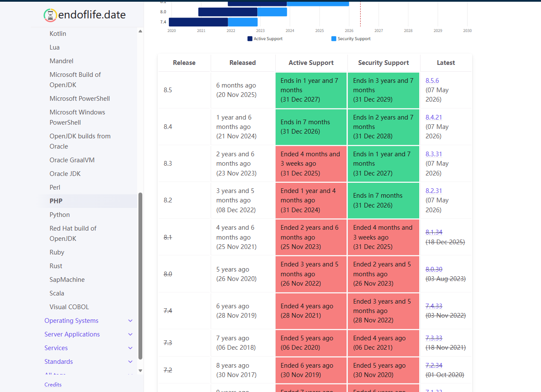This screenshot has width=541, height=392.
Task: Select Python in the sidebar
Action: pyautogui.click(x=59, y=215)
